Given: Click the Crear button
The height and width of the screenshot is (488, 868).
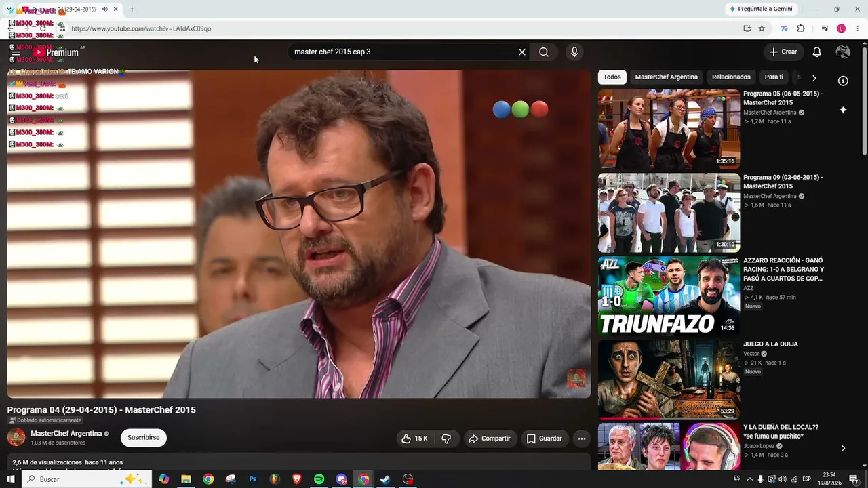Looking at the screenshot, I should [783, 52].
